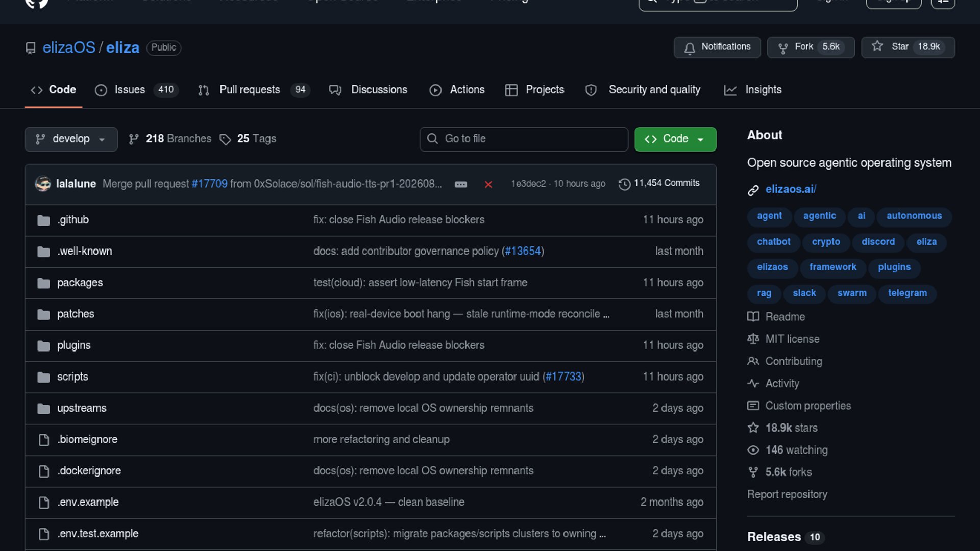Open the .biomeignore file
Viewport: 980px width, 551px height.
pos(87,440)
